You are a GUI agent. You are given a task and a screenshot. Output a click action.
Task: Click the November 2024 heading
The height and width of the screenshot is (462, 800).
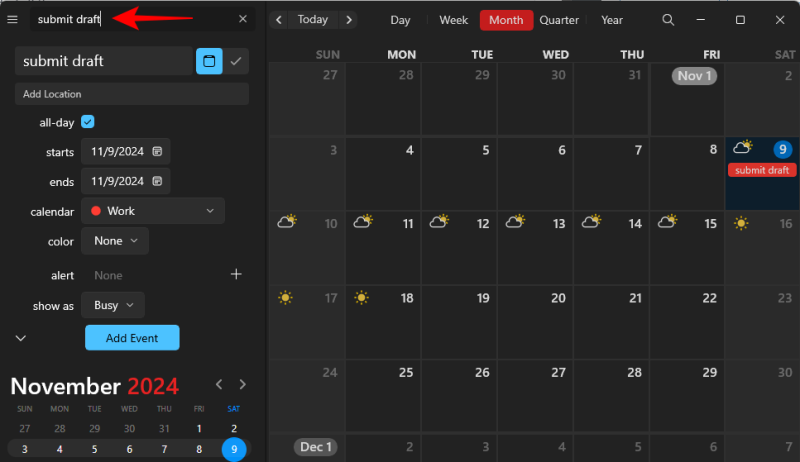coord(94,386)
